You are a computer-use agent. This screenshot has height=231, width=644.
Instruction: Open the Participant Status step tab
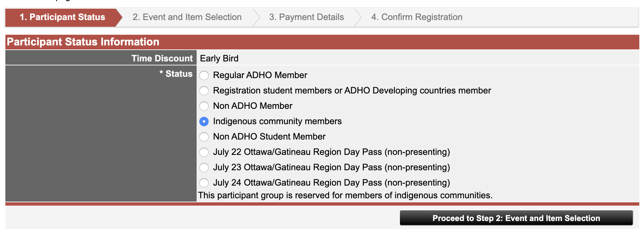click(63, 17)
